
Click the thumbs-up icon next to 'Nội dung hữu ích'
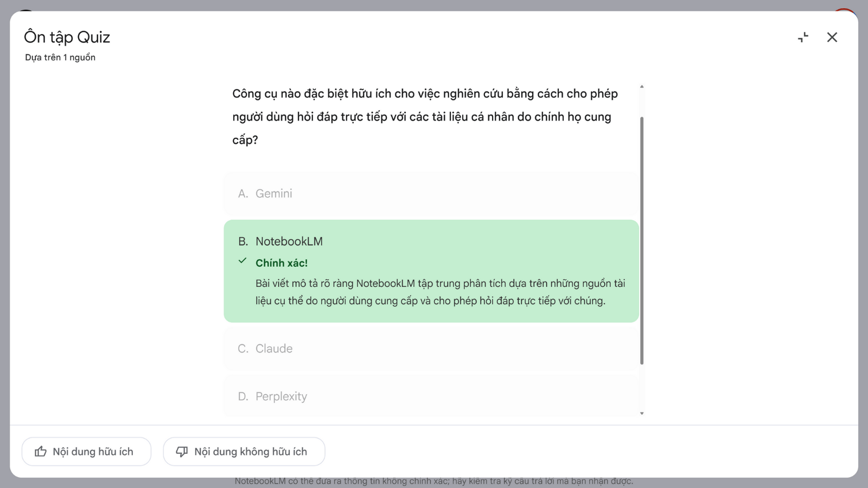41,451
